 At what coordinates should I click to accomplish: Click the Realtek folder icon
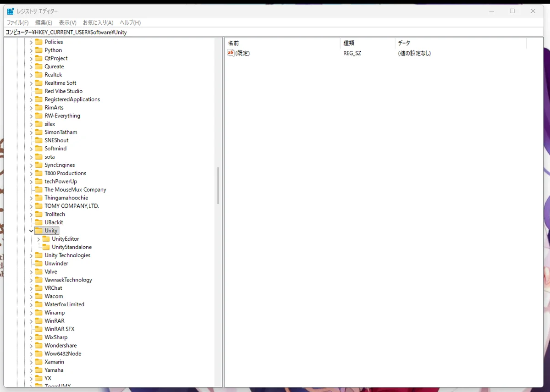38,75
